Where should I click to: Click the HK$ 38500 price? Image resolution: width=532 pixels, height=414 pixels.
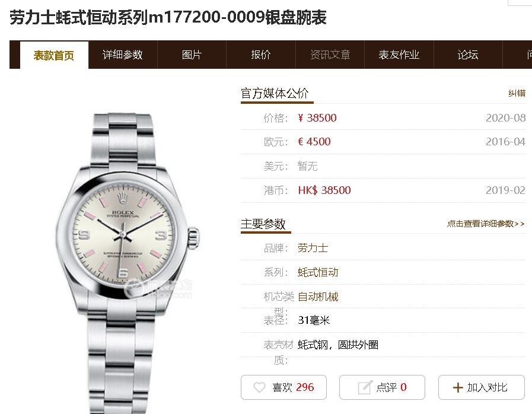point(324,190)
